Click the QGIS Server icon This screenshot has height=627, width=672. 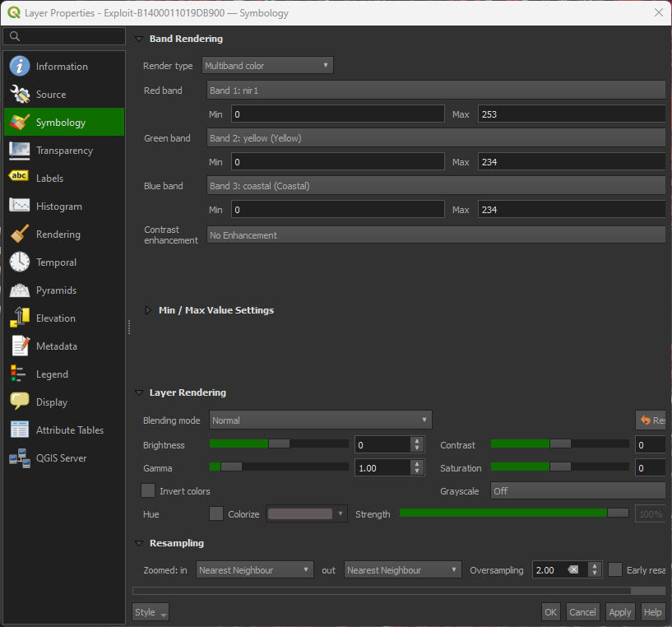pyautogui.click(x=20, y=458)
